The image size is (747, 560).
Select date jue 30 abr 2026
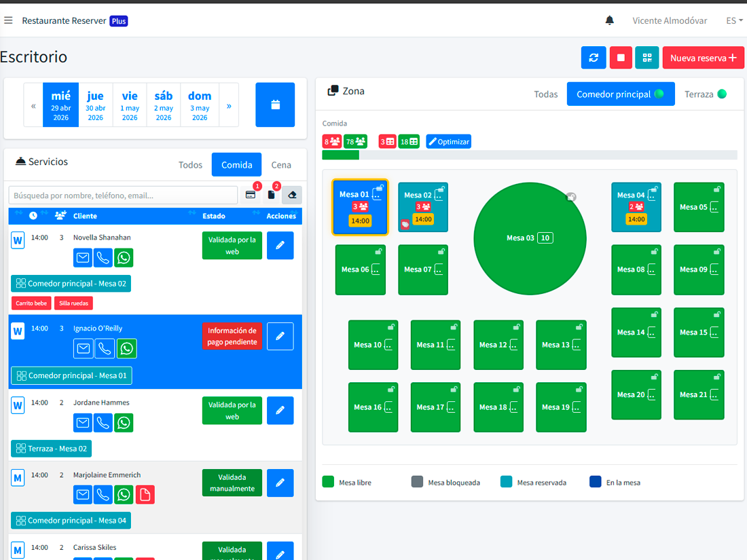point(95,105)
